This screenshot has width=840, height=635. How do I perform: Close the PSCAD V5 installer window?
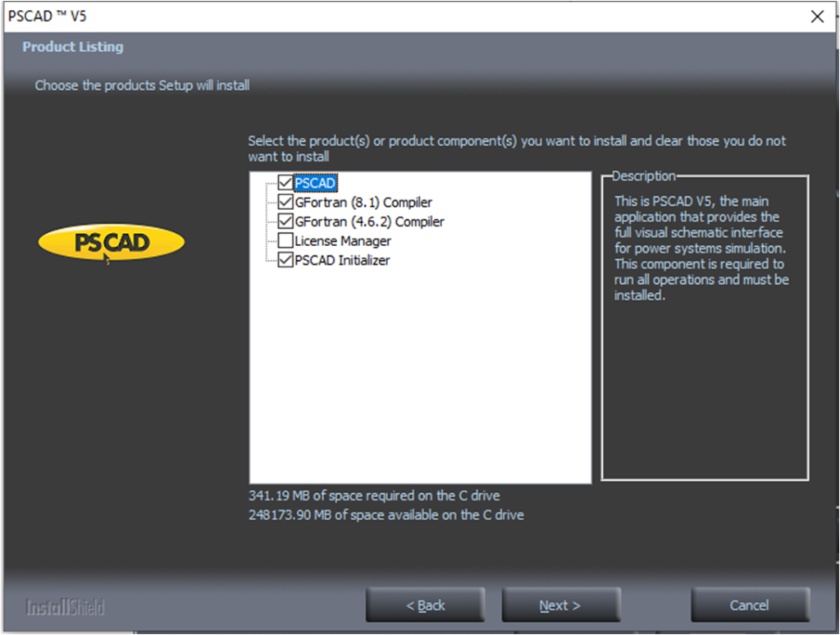[817, 16]
